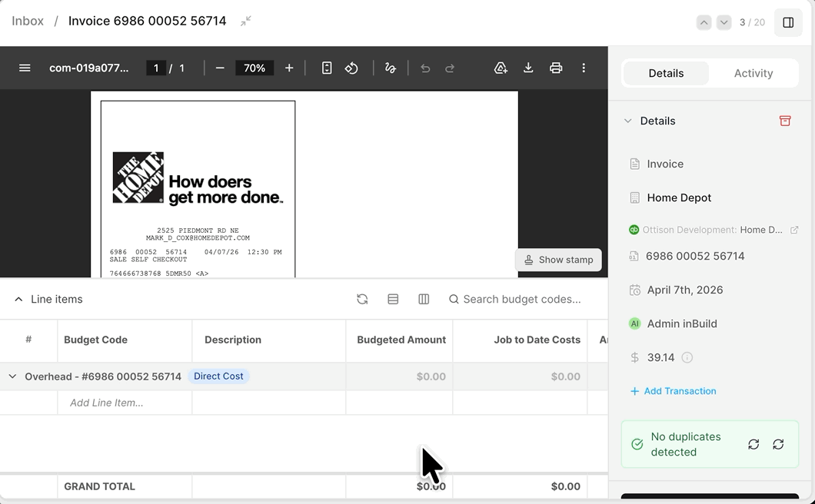Click the April 7th, 2026 date field
The width and height of the screenshot is (815, 504).
pos(684,290)
